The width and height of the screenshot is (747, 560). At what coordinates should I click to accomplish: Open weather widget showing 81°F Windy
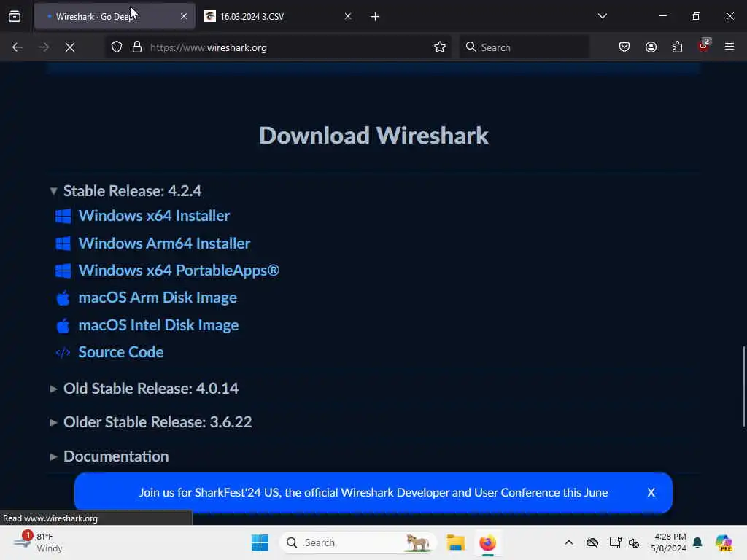point(39,542)
